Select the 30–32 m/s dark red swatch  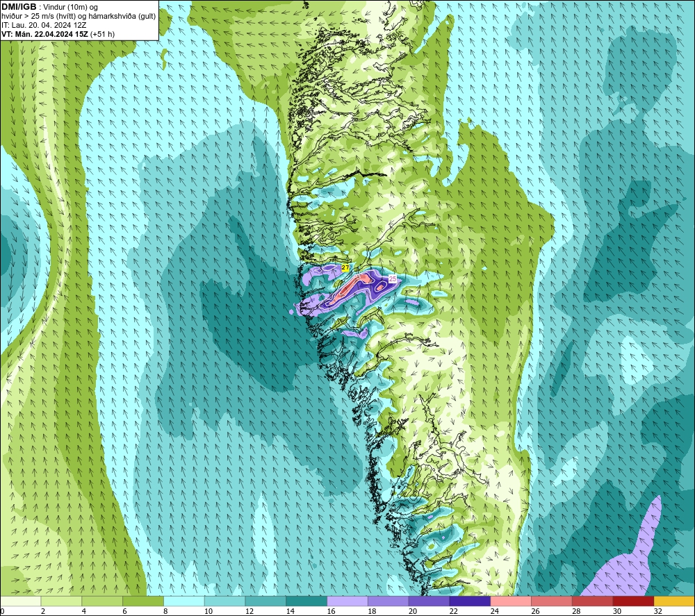pos(634,601)
